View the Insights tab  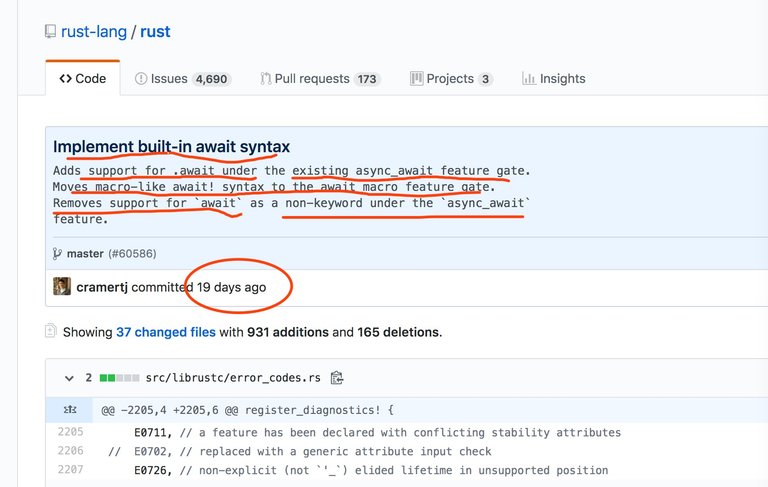(x=554, y=79)
